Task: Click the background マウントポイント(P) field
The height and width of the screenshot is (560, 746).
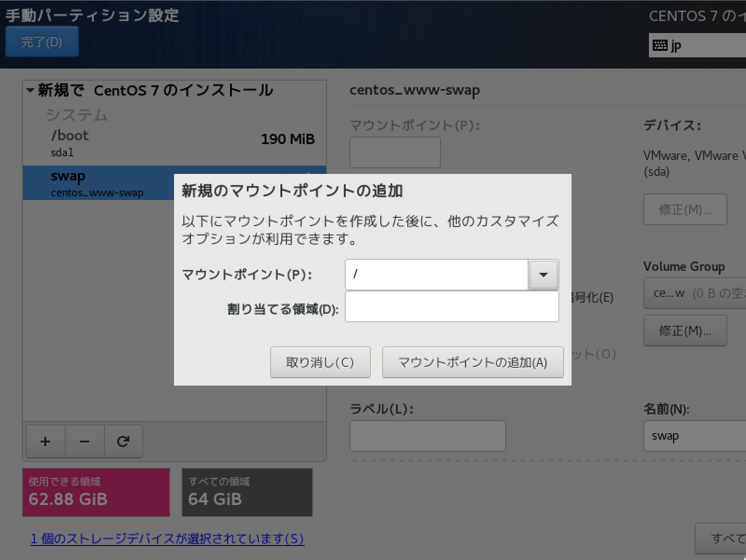Action: tap(395, 152)
